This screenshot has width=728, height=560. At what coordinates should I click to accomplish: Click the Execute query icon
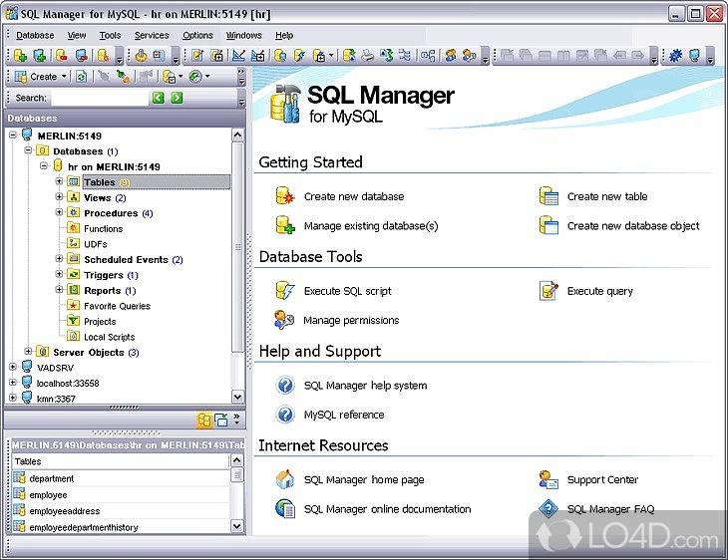click(548, 291)
